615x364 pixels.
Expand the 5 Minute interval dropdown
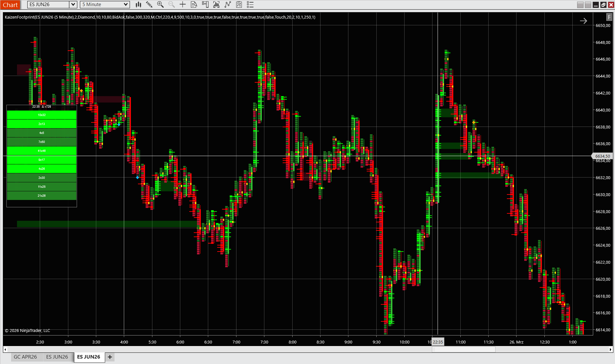point(126,4)
